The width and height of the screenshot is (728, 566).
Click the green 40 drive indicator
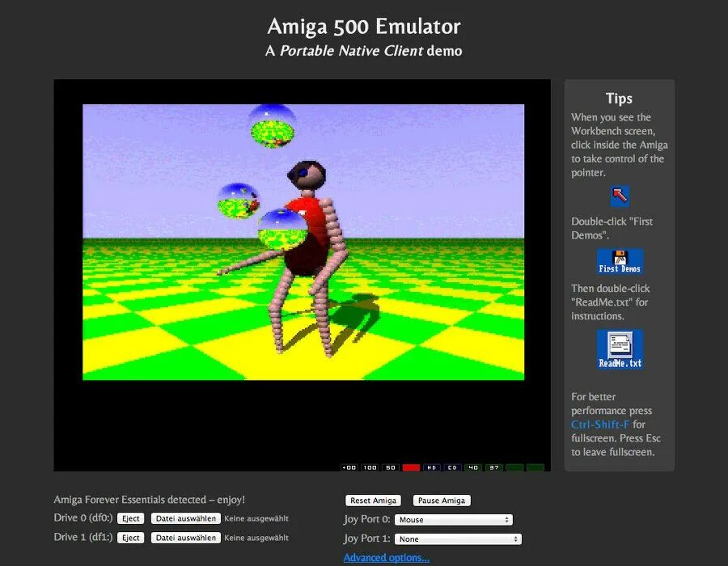tap(473, 467)
